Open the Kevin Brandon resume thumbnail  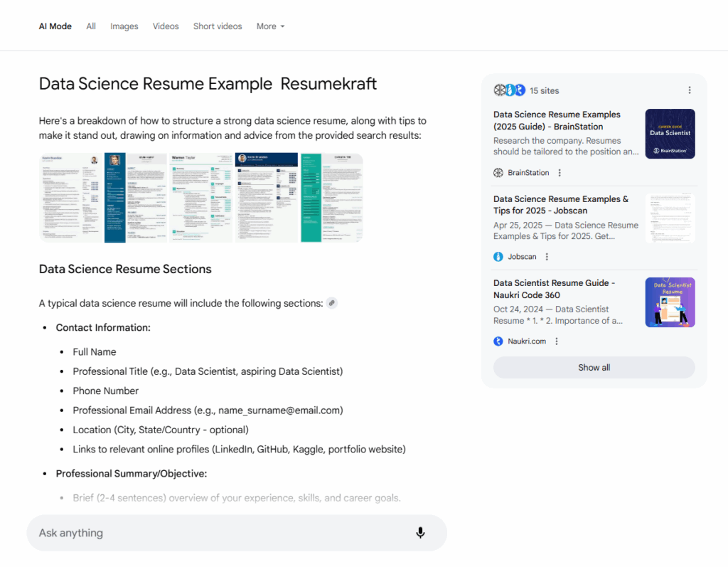click(70, 198)
